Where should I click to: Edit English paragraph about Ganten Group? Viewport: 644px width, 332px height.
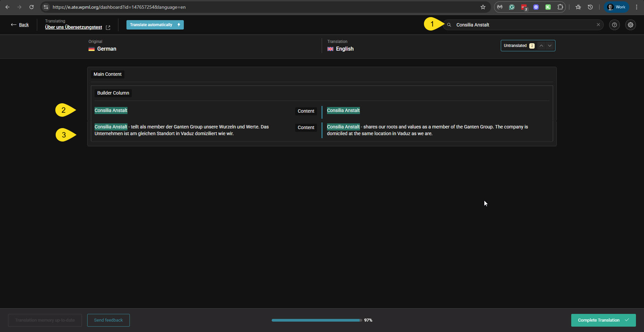427,130
